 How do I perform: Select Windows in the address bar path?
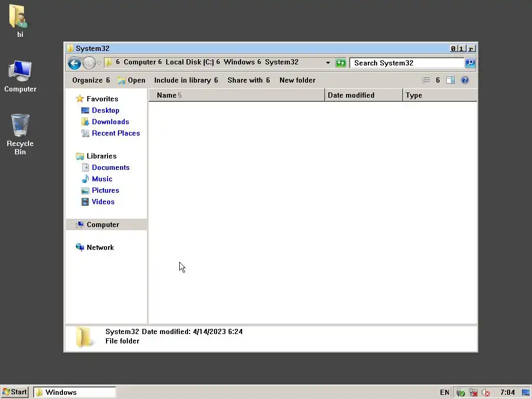[239, 62]
